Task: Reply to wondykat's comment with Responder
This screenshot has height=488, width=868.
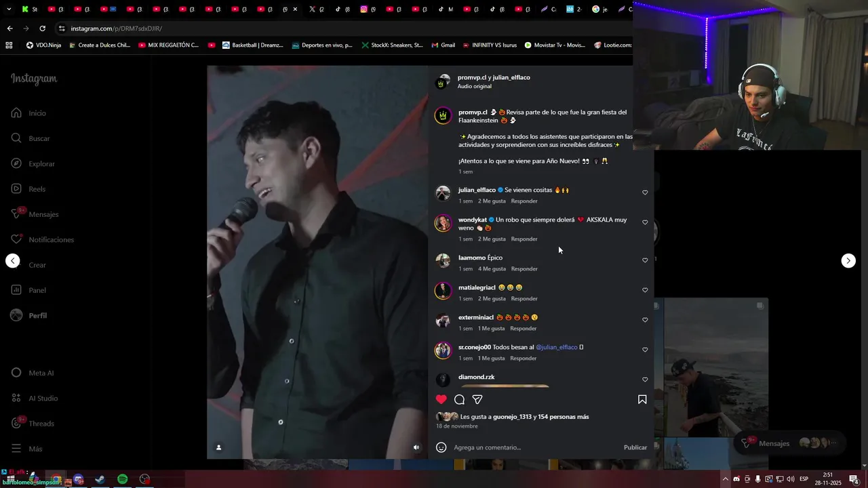Action: 524,239
